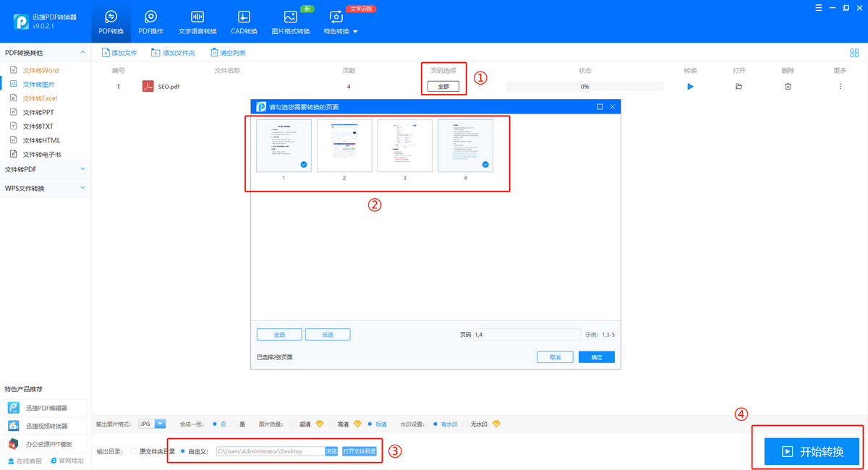Open 在线客服 online support link
Screen dimensions: 868x470
coord(25,461)
